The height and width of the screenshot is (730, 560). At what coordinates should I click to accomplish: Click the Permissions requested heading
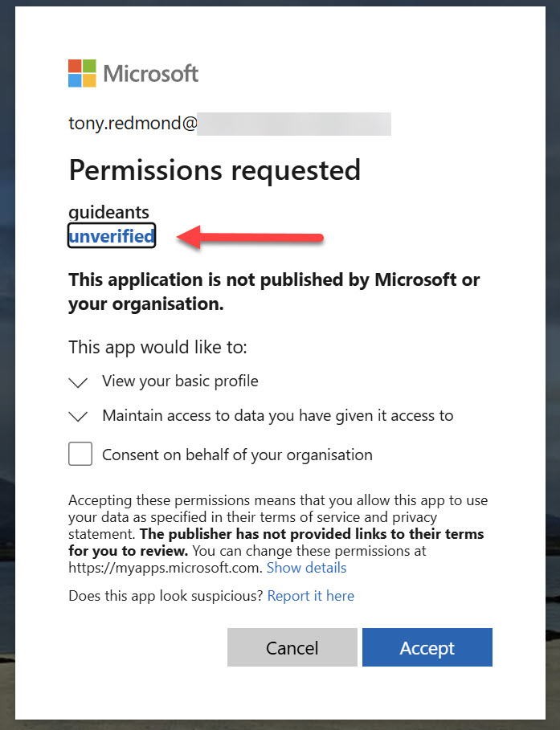215,170
